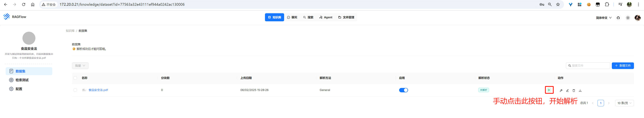The width and height of the screenshot is (644, 118).
Task: Switch to the Agent tab
Action: tap(326, 17)
